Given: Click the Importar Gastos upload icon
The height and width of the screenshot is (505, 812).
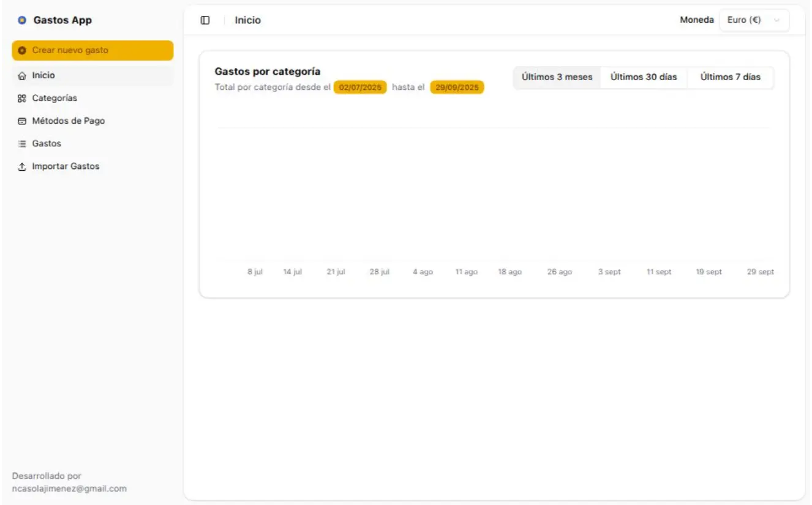Looking at the screenshot, I should pyautogui.click(x=22, y=166).
